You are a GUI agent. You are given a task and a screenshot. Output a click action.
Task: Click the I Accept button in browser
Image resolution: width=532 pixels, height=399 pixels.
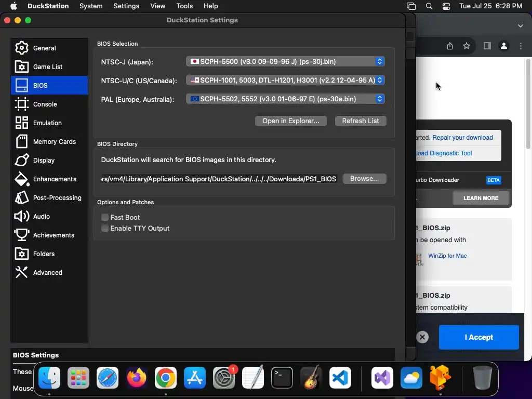[478, 337]
